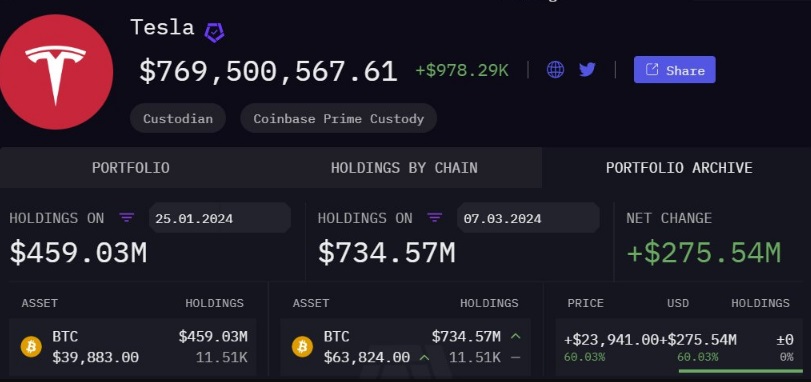Screen dimensions: 811x382
Task: Open the filter icon beside first HOLDINGS ON
Action: click(x=127, y=218)
